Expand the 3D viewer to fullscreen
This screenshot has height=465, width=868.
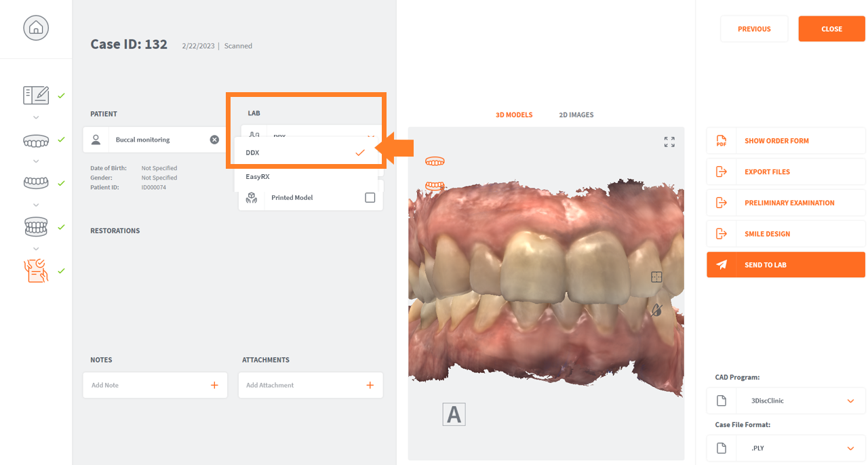click(x=669, y=142)
